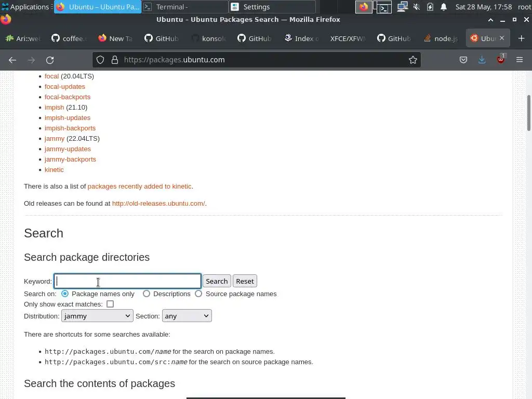Open the network connection tray icon
The image size is (532, 399).
402,7
